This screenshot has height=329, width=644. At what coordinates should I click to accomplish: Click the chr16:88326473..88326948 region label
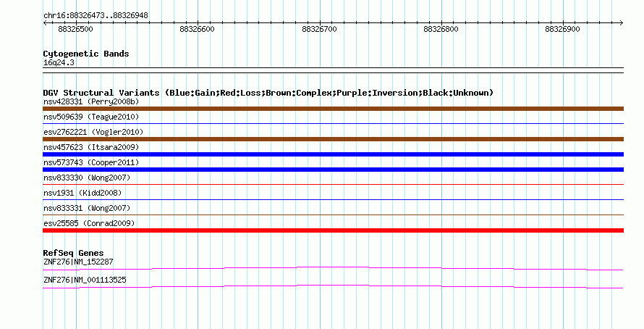(96, 15)
